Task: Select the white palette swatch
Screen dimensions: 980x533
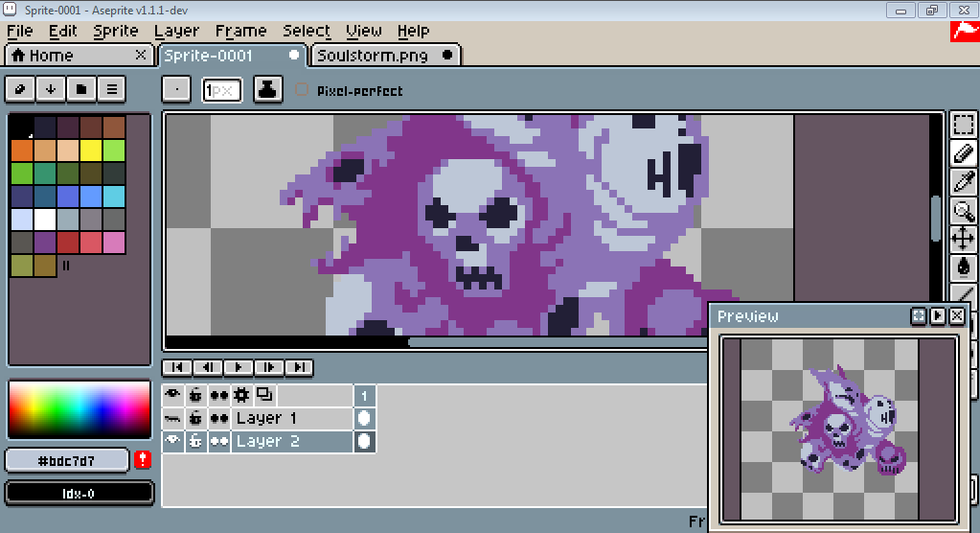Action: [x=45, y=220]
